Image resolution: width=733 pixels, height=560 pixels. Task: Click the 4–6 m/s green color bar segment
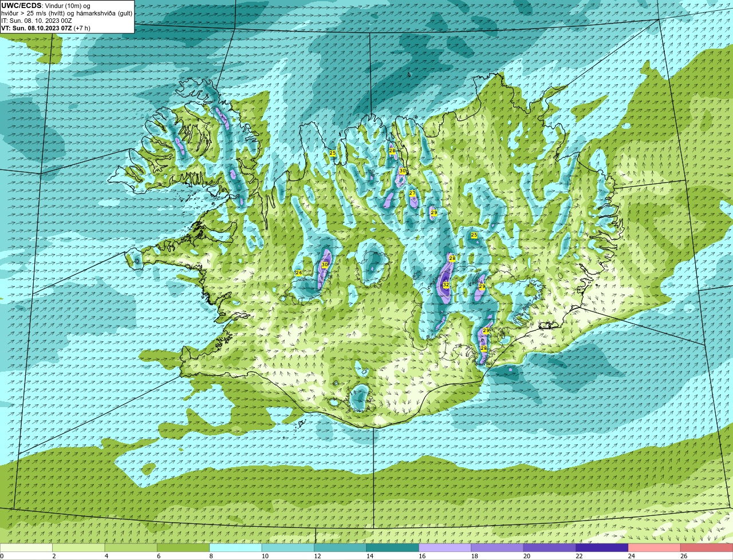point(131,547)
